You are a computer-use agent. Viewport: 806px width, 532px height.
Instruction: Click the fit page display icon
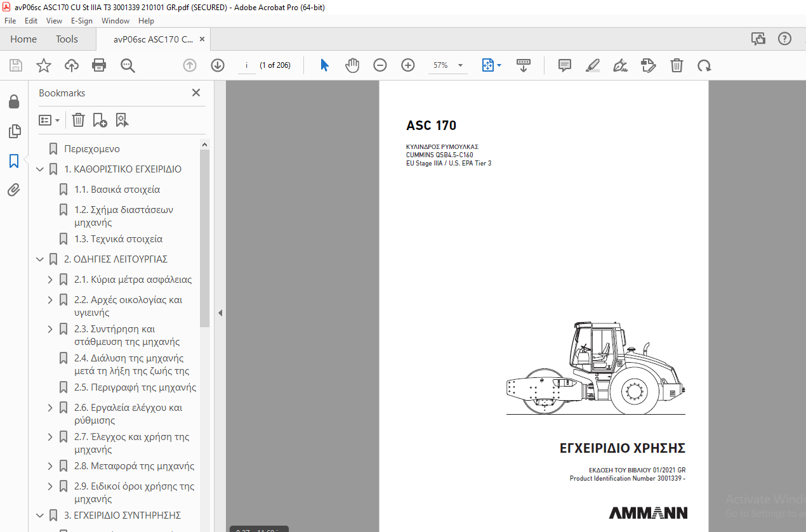click(488, 65)
